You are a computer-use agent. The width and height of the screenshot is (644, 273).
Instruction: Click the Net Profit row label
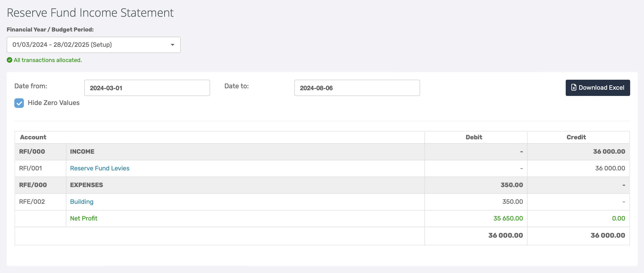pyautogui.click(x=84, y=218)
